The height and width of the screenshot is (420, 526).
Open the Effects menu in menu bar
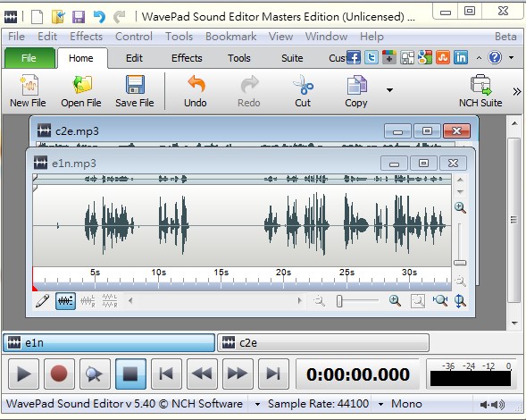click(x=87, y=37)
